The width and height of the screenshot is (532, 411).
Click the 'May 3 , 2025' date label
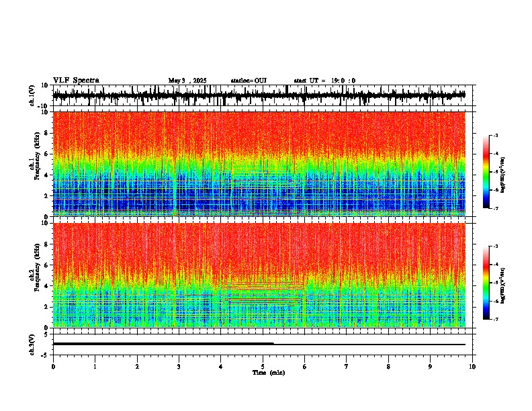pos(187,81)
